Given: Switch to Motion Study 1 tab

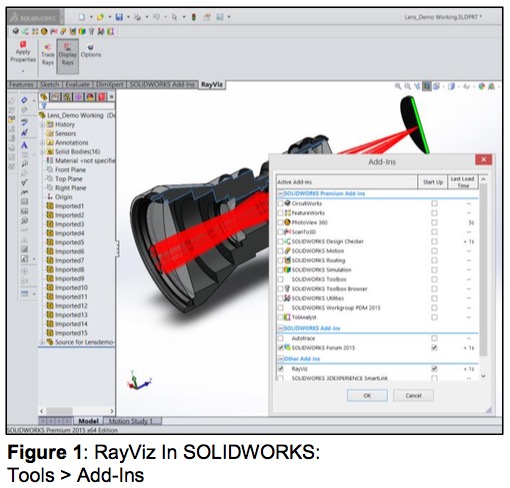Looking at the screenshot, I should click(131, 421).
